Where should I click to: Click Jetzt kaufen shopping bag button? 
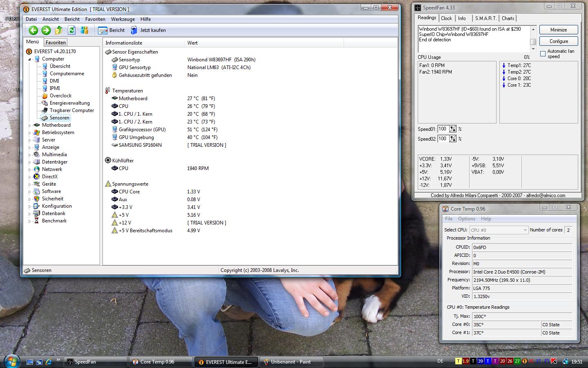(148, 30)
